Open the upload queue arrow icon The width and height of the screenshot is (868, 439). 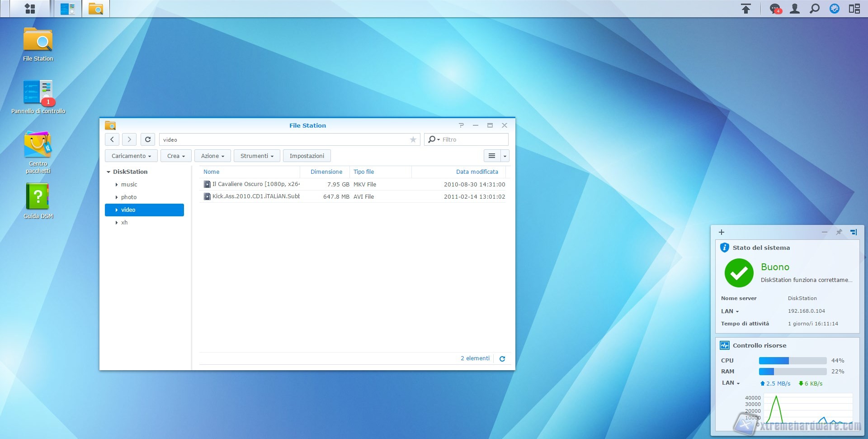(746, 9)
